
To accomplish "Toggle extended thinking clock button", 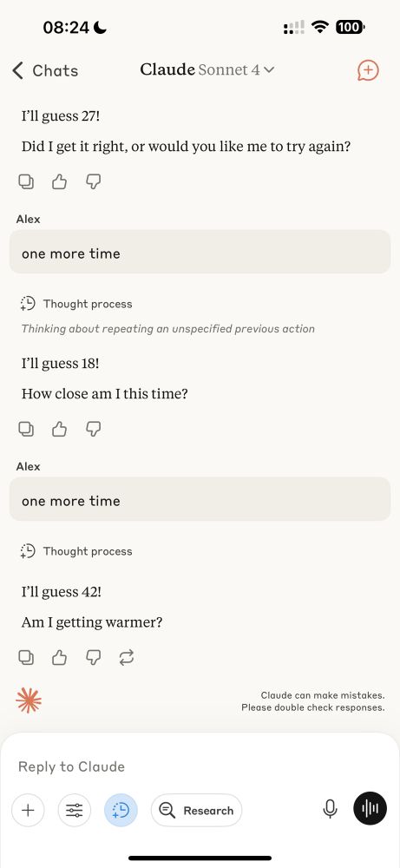I will [121, 811].
